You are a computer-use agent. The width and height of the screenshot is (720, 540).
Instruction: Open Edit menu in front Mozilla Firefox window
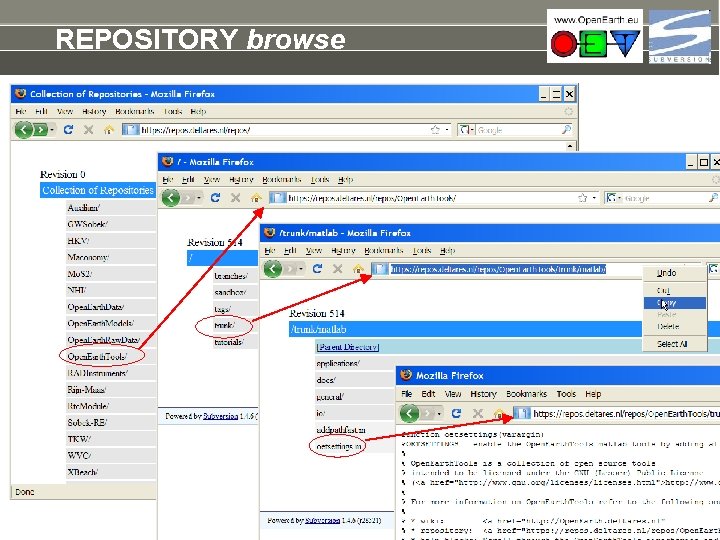tap(428, 394)
